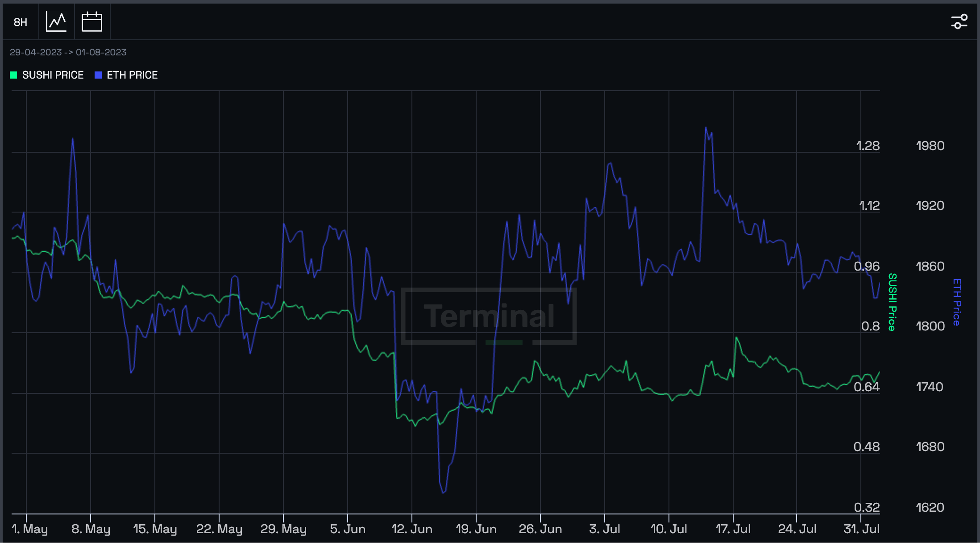Click the 1860 ETH axis value
This screenshot has width=980, height=543.
(x=930, y=266)
